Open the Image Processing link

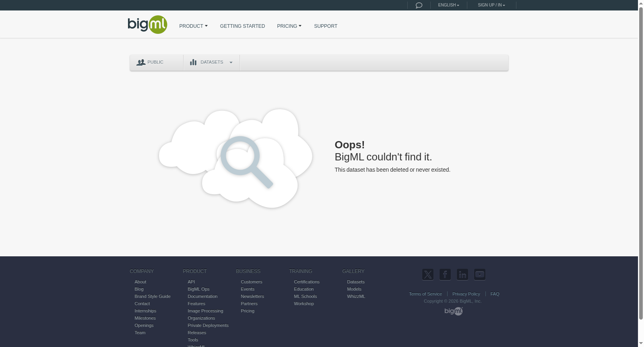[x=205, y=311]
